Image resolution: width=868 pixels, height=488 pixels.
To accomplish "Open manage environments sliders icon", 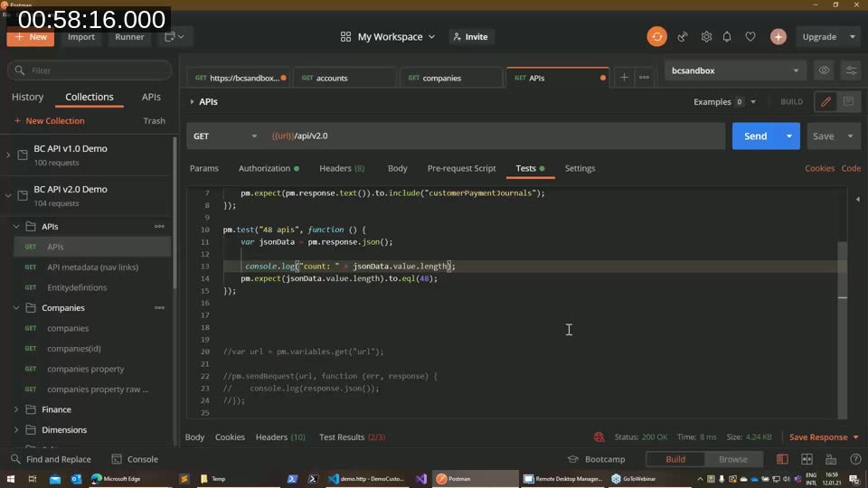I will [x=851, y=70].
